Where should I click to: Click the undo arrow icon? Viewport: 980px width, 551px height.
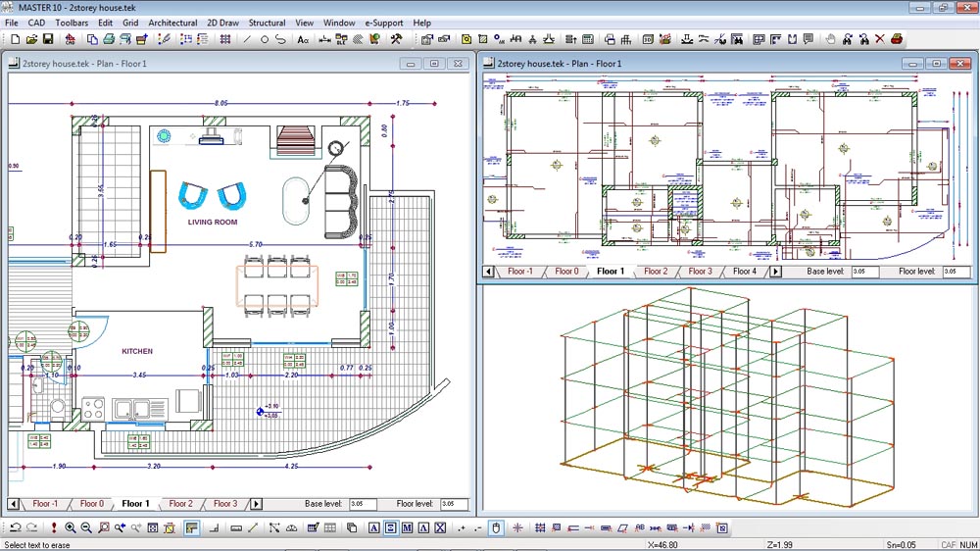[x=15, y=528]
